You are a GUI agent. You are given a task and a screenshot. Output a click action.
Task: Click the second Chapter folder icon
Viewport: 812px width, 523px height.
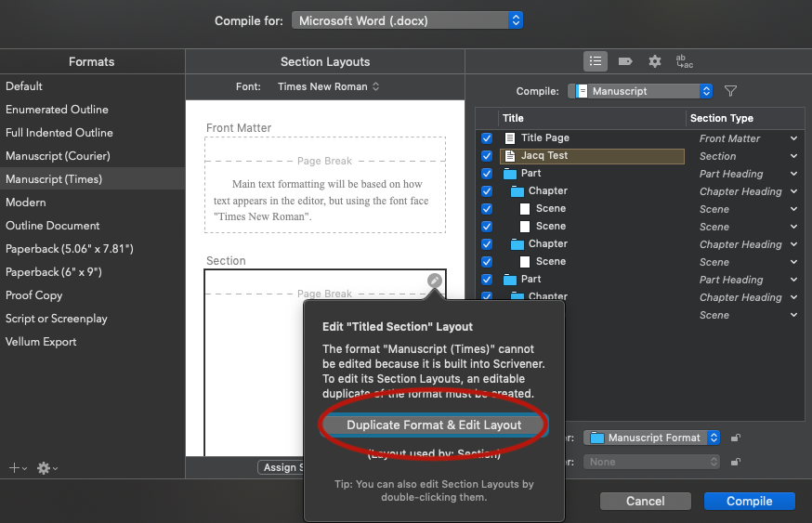(517, 244)
